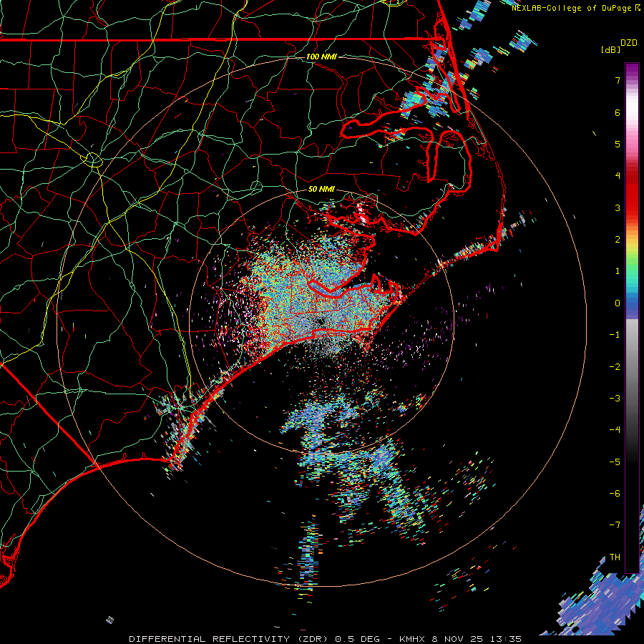Click the 0.5 DEG elevation text

(x=357, y=639)
